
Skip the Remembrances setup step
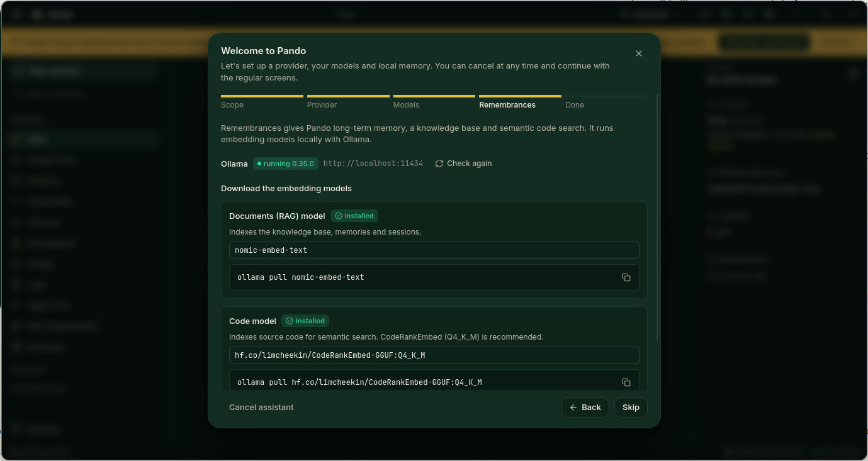pyautogui.click(x=631, y=408)
